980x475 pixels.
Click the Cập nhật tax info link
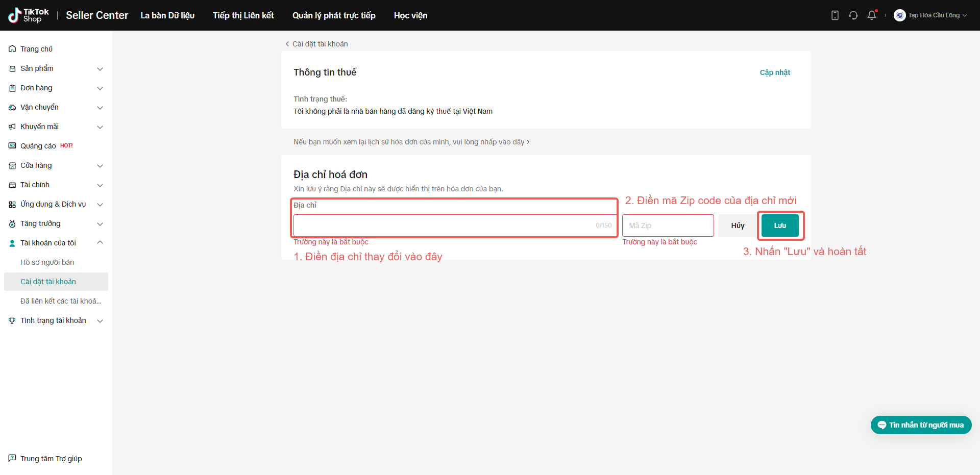(774, 72)
